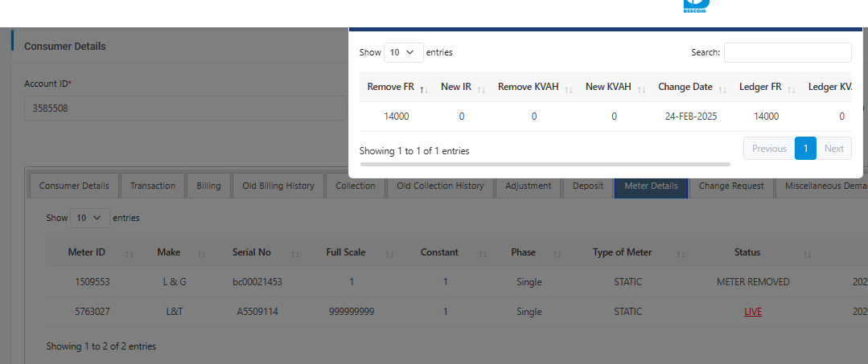This screenshot has width=868, height=364.
Task: Click full scale value 999999999
Action: point(352,312)
